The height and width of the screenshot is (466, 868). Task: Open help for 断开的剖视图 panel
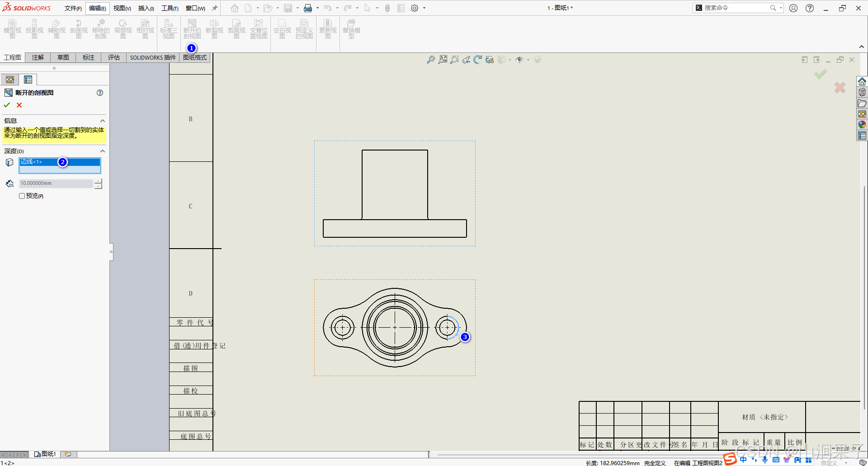point(100,93)
